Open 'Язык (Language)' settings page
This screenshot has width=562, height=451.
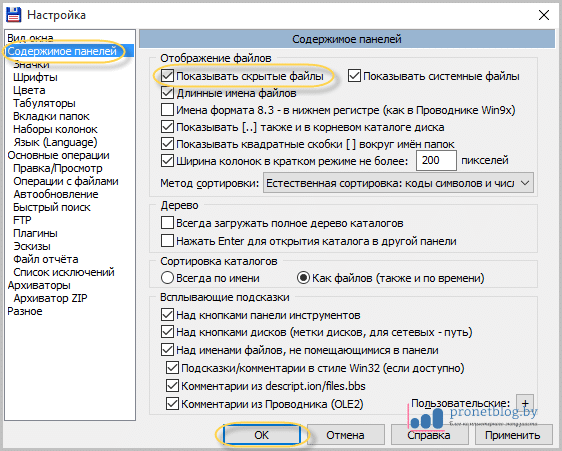[55, 142]
